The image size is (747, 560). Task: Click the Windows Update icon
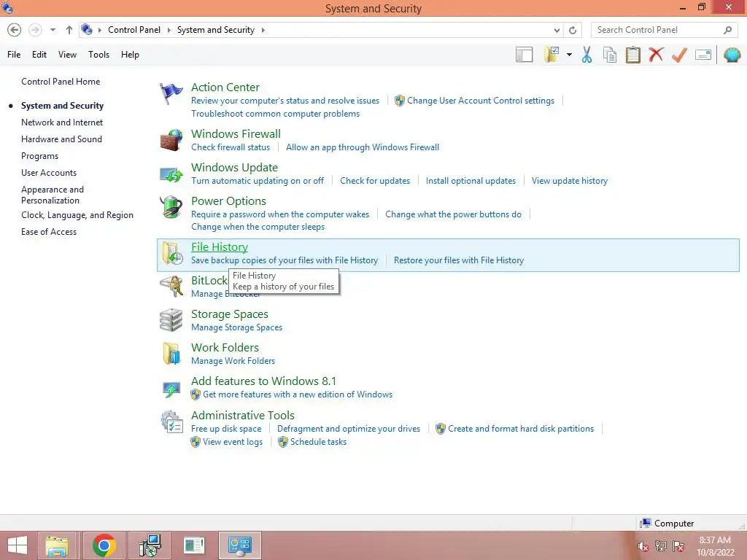171,174
